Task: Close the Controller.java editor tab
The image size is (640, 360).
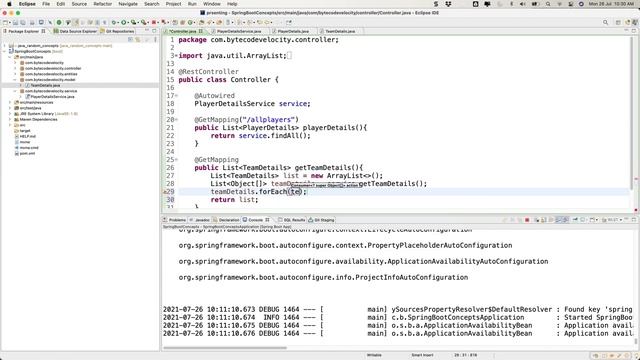Action: (x=200, y=31)
